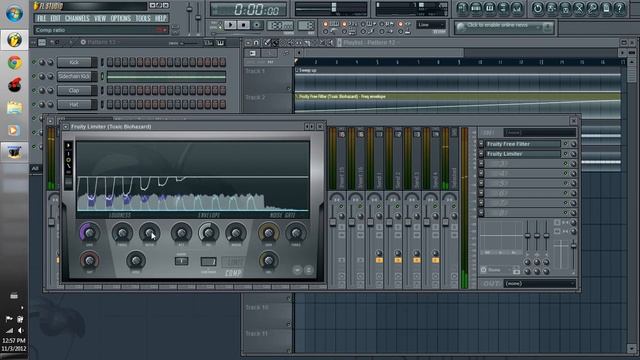Click the online news download arrow button

coord(548,28)
